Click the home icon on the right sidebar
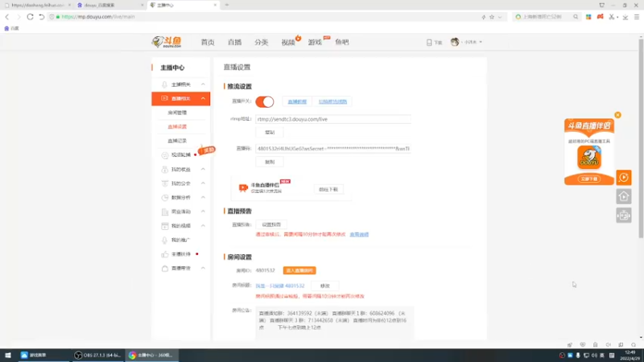The height and width of the screenshot is (362, 644). [x=623, y=196]
